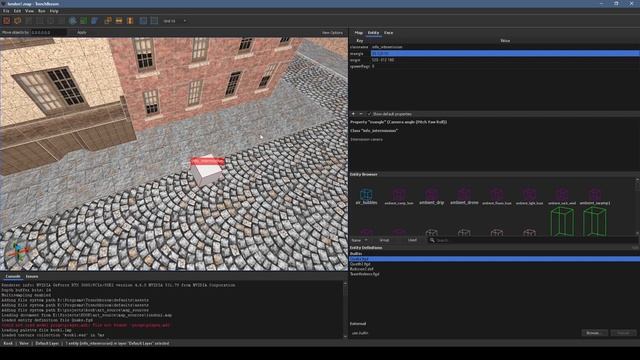Image resolution: width=640 pixels, height=360 pixels.
Task: Click the Value column header
Action: [x=505, y=40]
